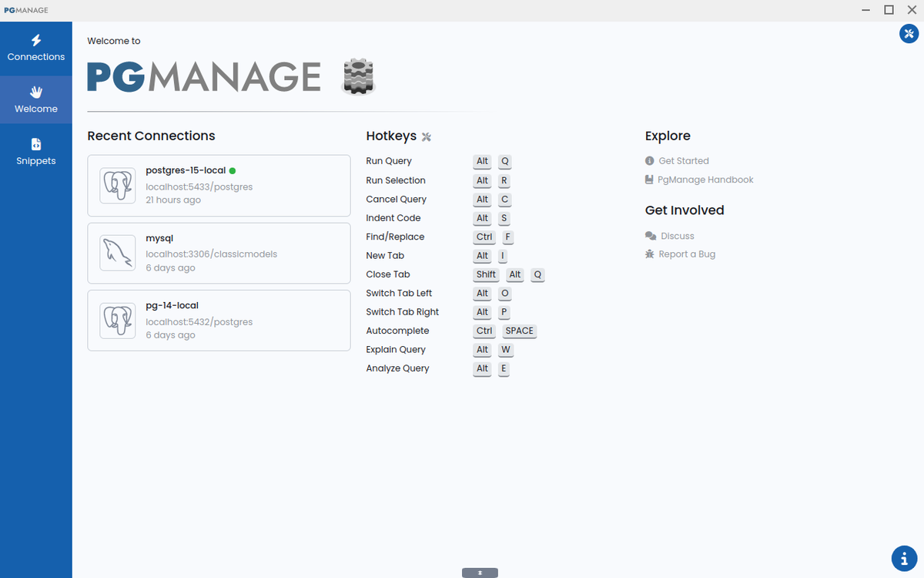Click the S key for Indent Code
The height and width of the screenshot is (578, 924).
(504, 218)
